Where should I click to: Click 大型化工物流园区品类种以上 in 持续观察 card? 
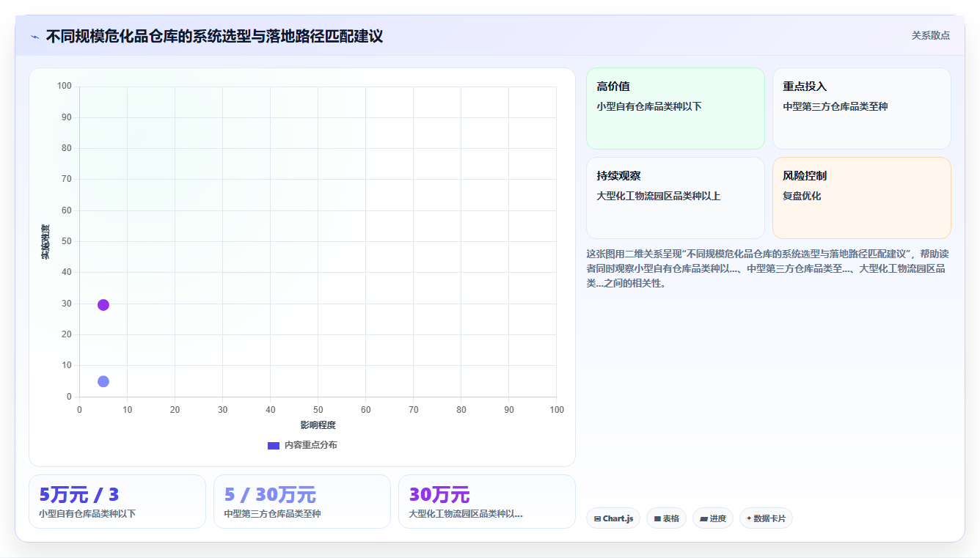(x=659, y=196)
